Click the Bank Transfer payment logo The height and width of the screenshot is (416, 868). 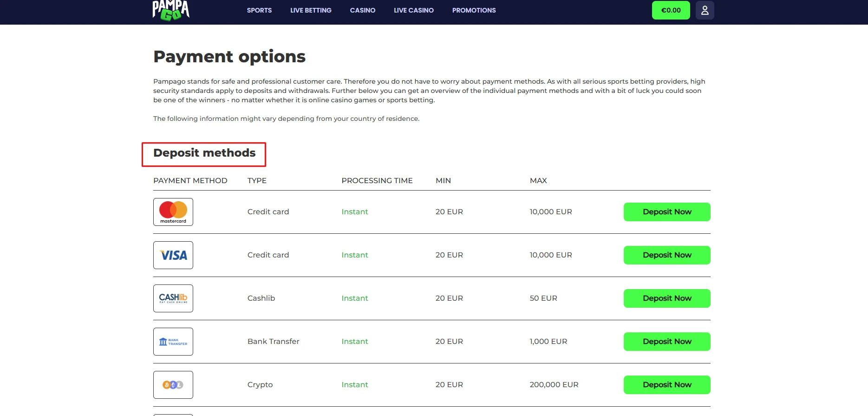click(x=173, y=342)
